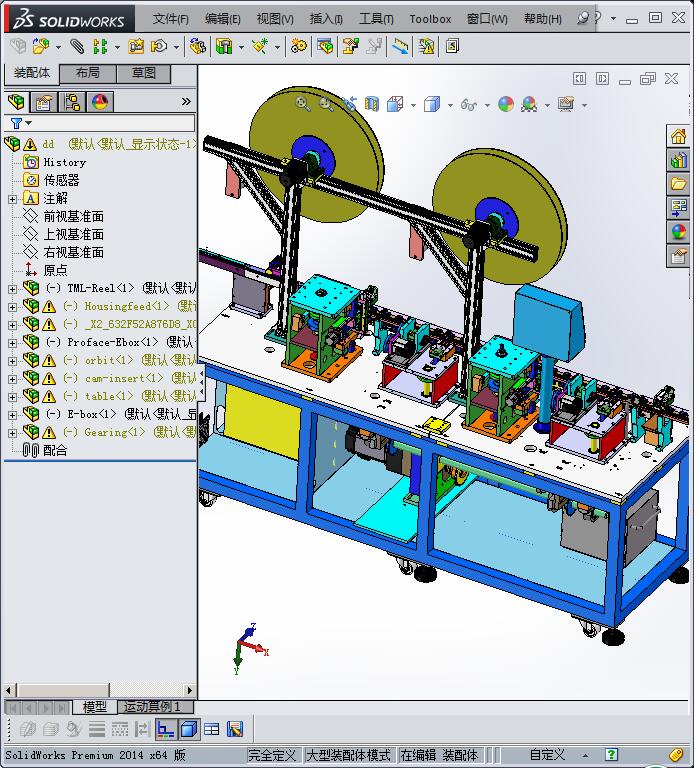Open the PropertyManager panel tab

pyautogui.click(x=44, y=102)
